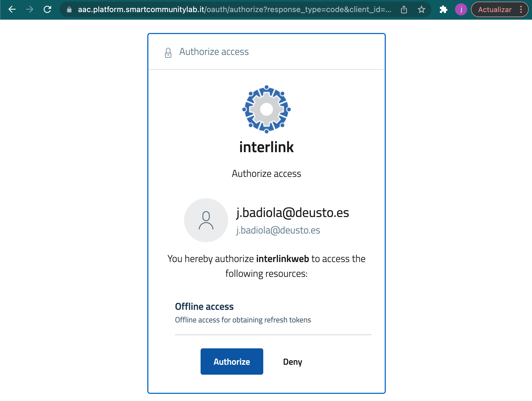Open the three-dot browser menu
Screen dimensions: 532x401
pos(521,10)
